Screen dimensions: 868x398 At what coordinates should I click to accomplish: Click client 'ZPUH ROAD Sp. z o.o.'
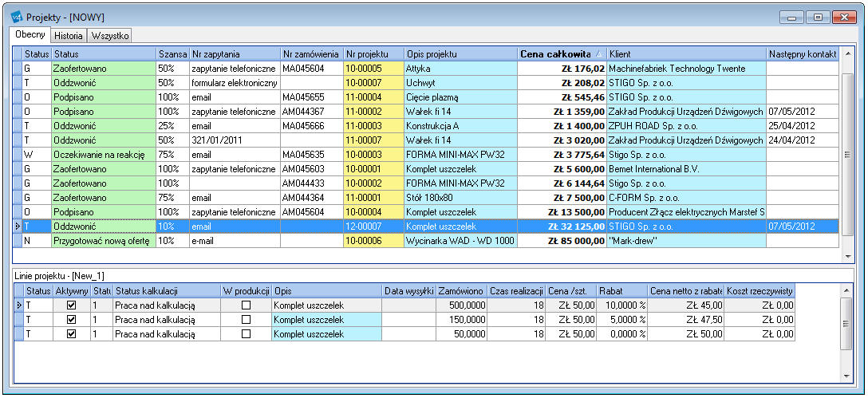click(686, 126)
